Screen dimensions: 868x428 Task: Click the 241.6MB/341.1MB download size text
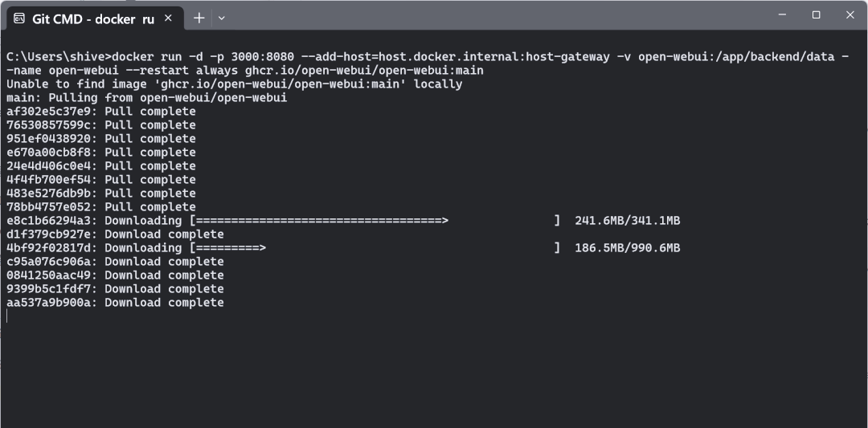[x=627, y=221]
